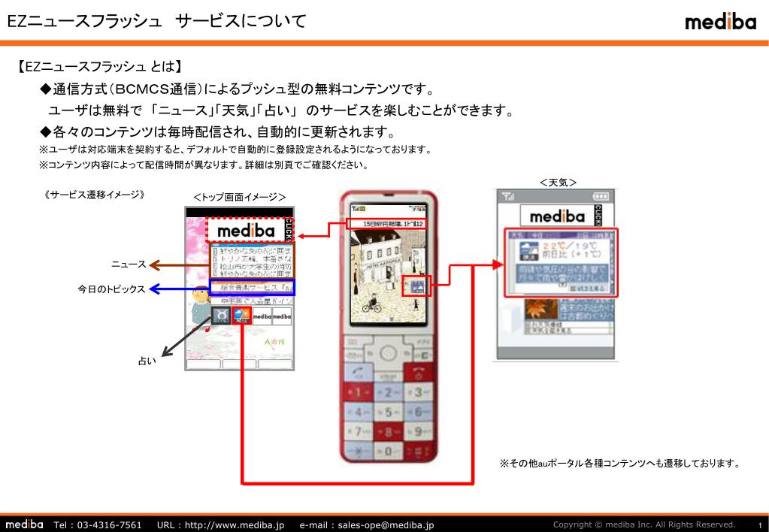Click the autumn leaves thumbnail on the weather screen
Viewport: 769px width, 532px height.
[x=541, y=310]
